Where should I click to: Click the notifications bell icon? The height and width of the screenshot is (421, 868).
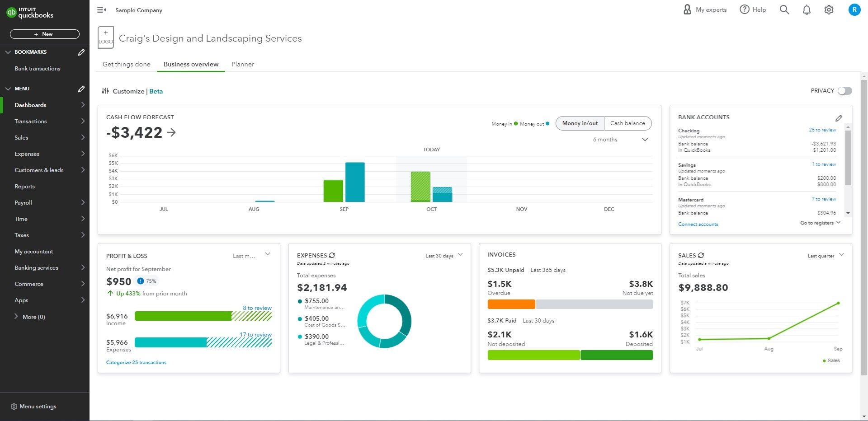tap(807, 10)
